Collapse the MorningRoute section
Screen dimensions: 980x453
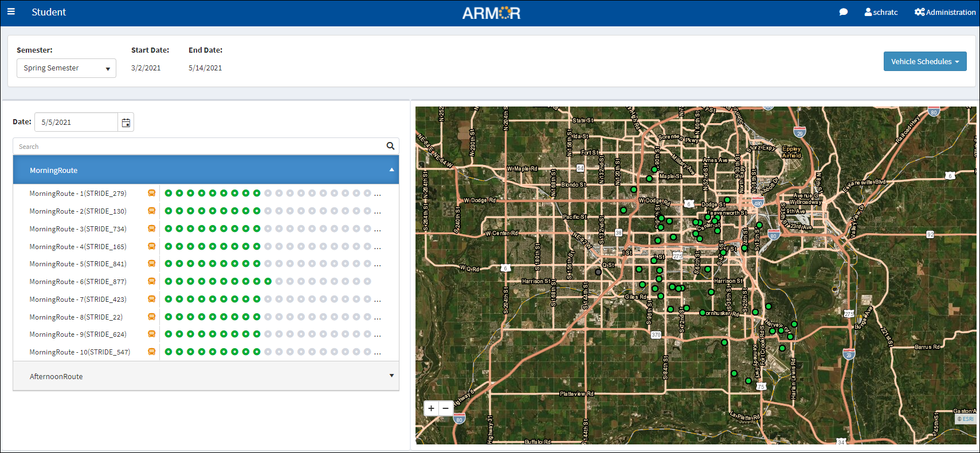[391, 170]
